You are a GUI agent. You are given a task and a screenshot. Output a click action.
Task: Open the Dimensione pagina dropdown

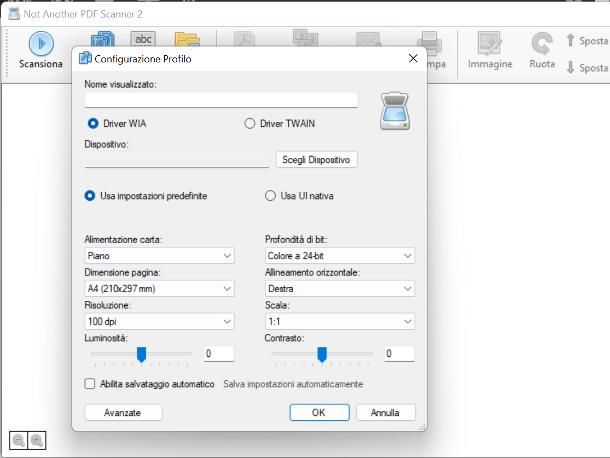(x=160, y=289)
